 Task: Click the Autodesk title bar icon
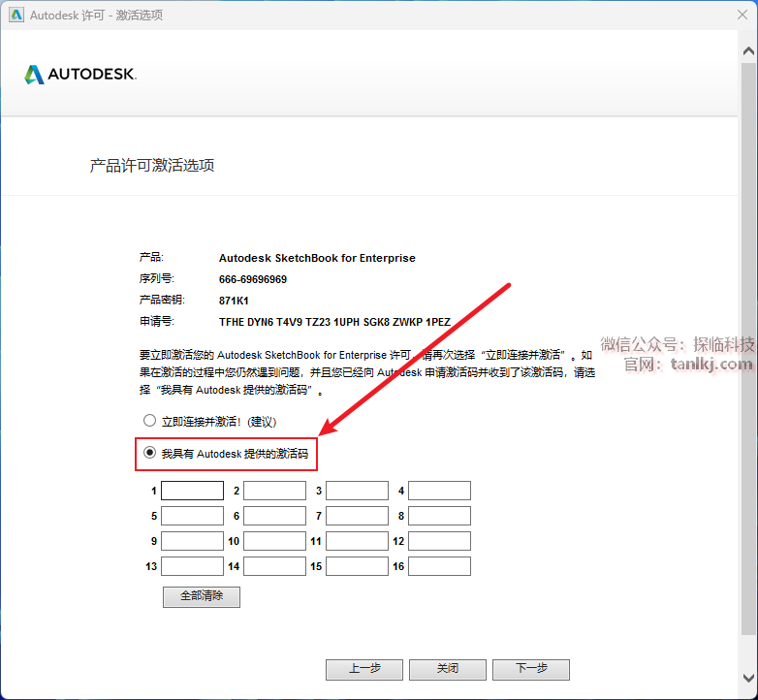pyautogui.click(x=16, y=15)
